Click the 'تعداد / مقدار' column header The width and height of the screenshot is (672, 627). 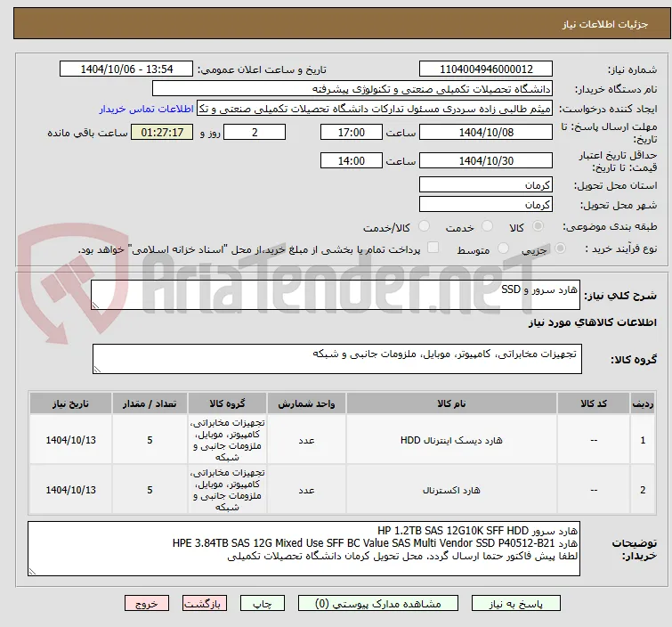pyautogui.click(x=150, y=403)
